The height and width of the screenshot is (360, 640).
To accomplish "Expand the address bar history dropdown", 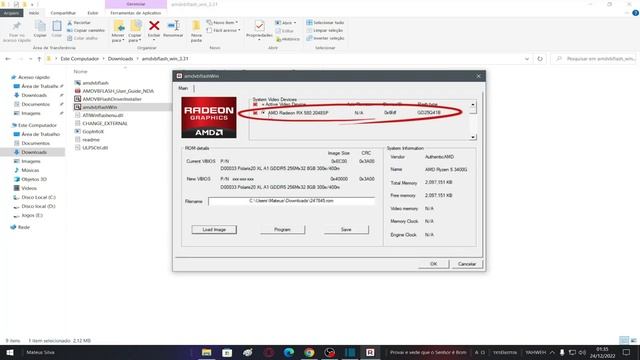I will [x=527, y=59].
